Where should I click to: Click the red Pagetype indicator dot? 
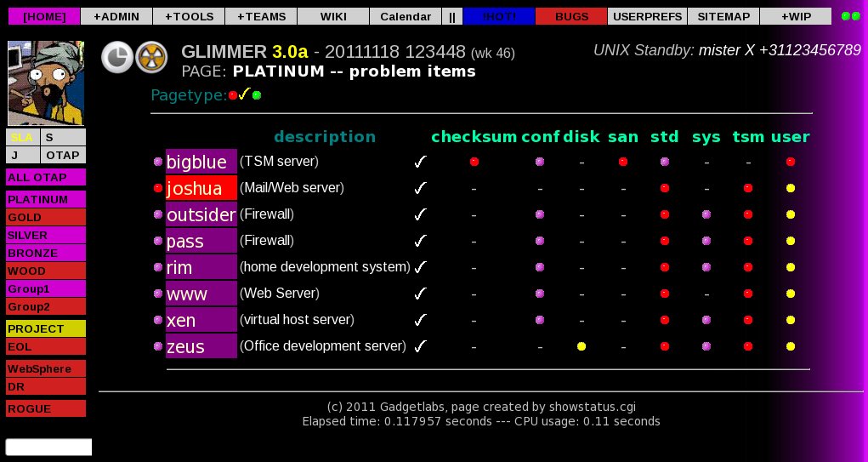pos(233,95)
